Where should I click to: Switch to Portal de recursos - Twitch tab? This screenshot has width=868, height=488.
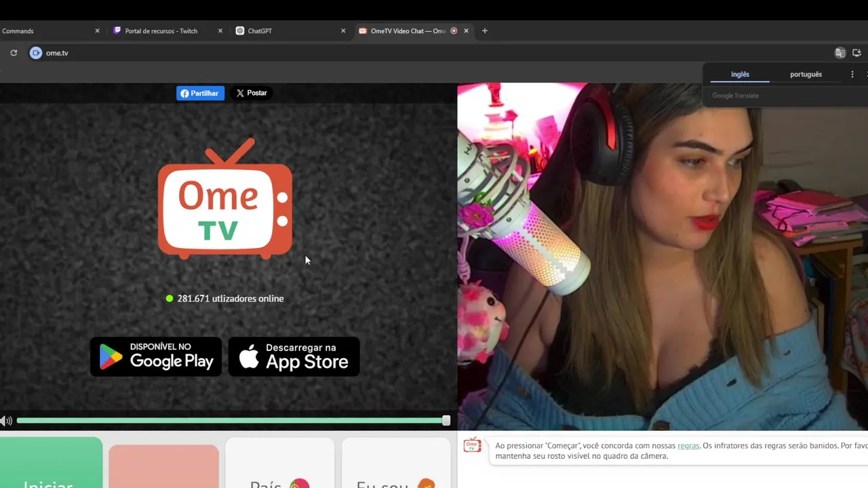point(168,30)
